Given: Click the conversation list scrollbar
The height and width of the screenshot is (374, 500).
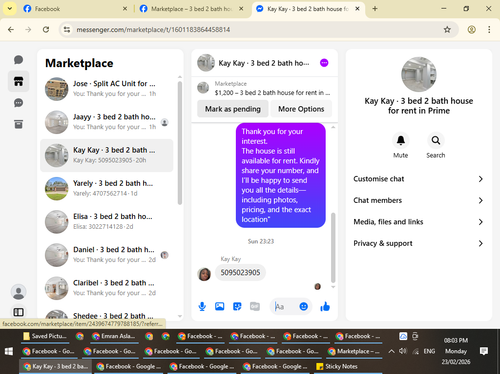Looking at the screenshot, I should (x=180, y=143).
